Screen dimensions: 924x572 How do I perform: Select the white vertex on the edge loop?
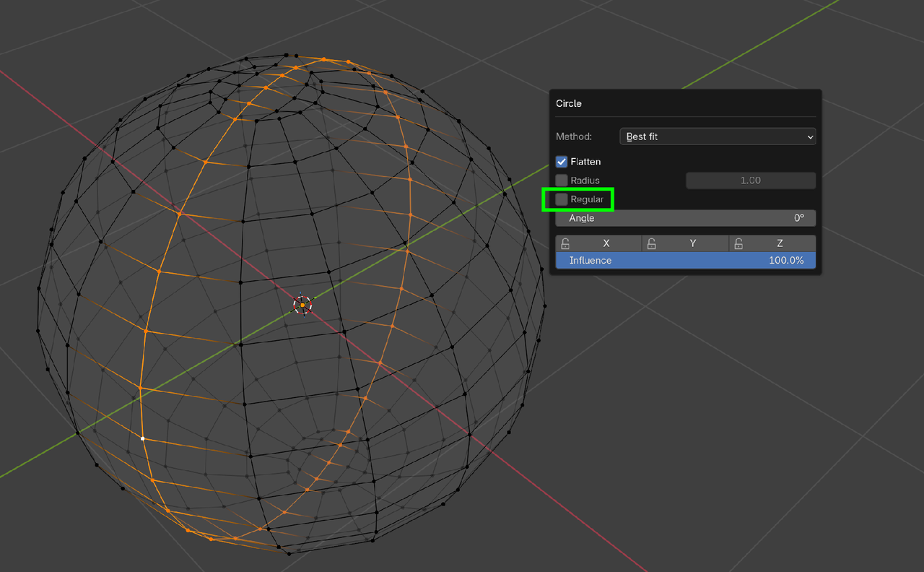coord(143,438)
